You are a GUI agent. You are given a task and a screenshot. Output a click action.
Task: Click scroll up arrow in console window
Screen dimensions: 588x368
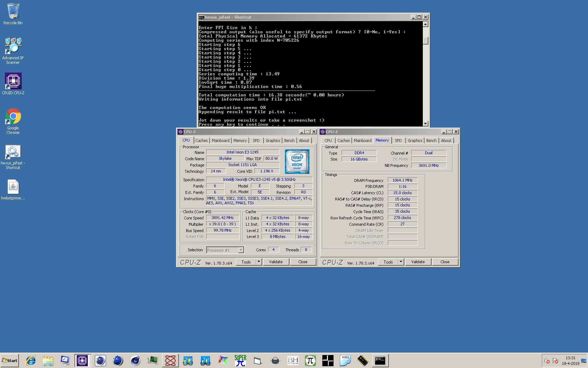pos(426,24)
